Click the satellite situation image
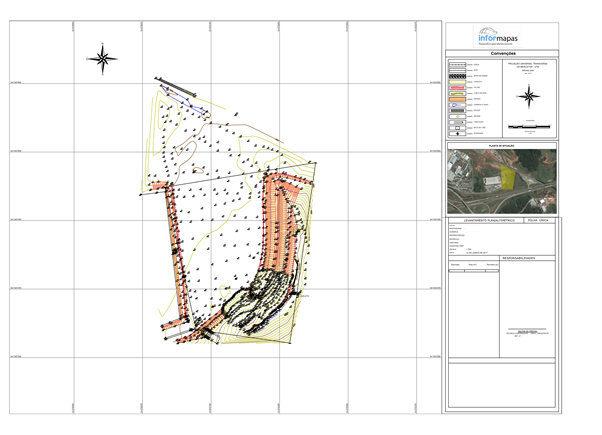The height and width of the screenshot is (435, 602). (x=502, y=182)
